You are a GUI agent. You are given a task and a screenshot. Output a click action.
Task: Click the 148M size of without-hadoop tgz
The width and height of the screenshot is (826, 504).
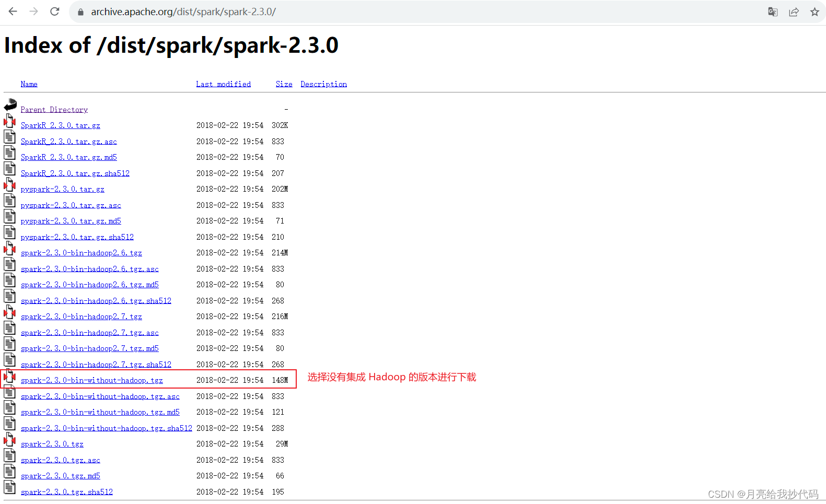pos(280,380)
